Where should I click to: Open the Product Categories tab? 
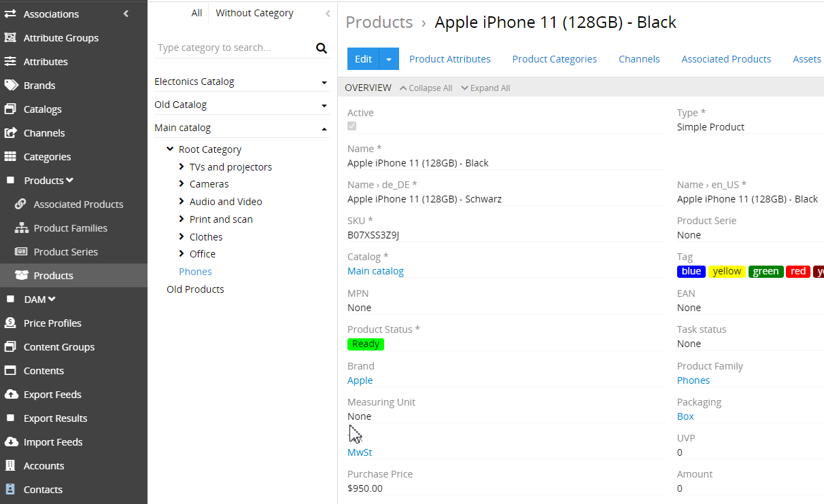pyautogui.click(x=555, y=59)
